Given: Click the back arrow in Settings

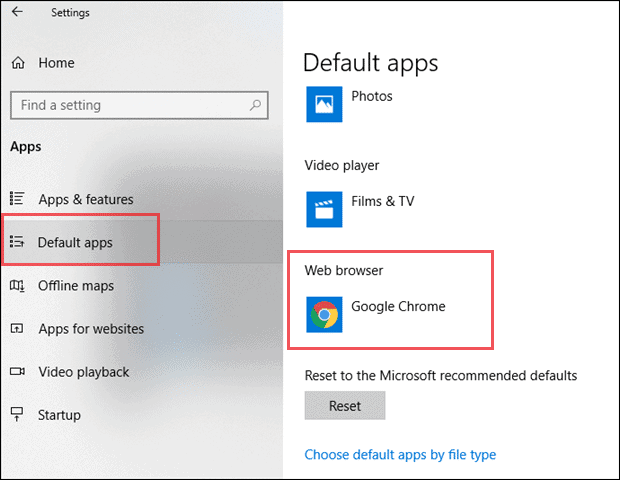Looking at the screenshot, I should pyautogui.click(x=17, y=12).
